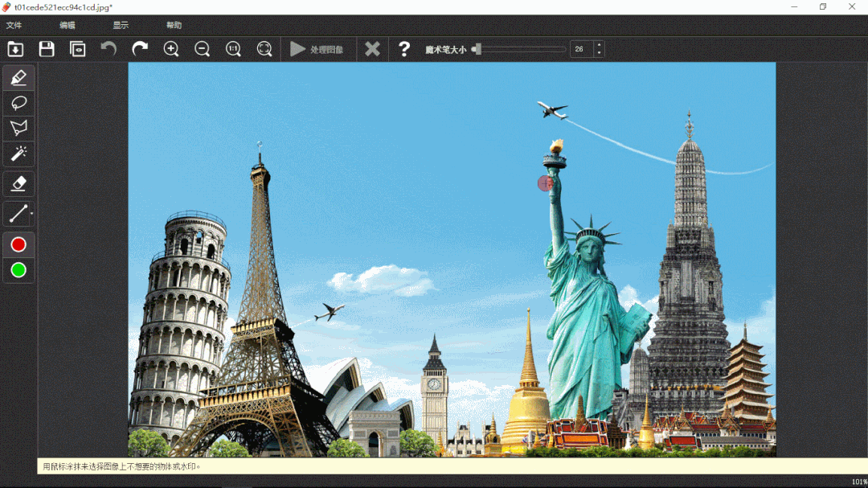Zoom out with the magnifier minus icon
This screenshot has width=868, height=488.
pos(202,49)
